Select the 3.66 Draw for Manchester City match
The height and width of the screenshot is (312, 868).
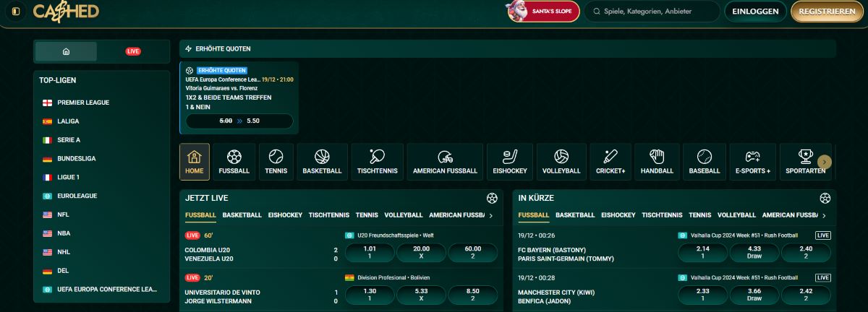[x=754, y=295]
